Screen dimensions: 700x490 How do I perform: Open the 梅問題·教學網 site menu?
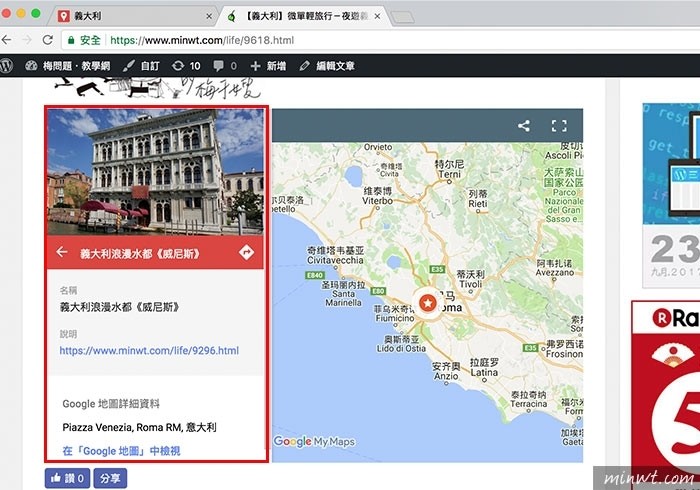click(x=67, y=65)
